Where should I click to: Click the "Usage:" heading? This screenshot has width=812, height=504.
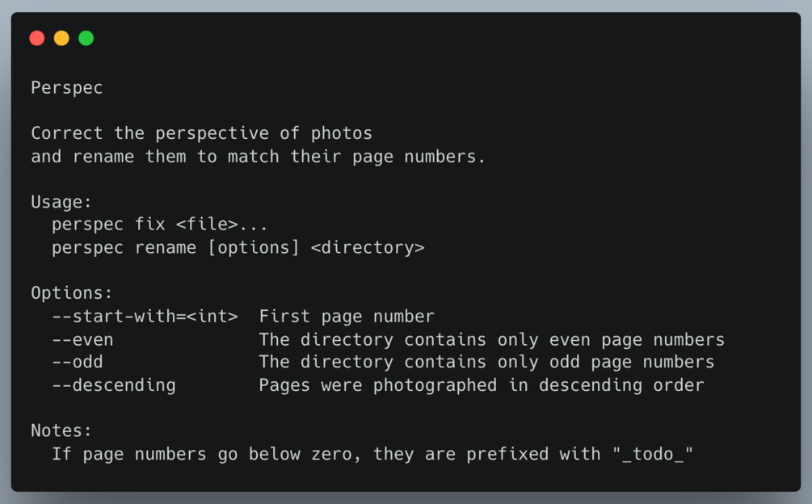62,202
